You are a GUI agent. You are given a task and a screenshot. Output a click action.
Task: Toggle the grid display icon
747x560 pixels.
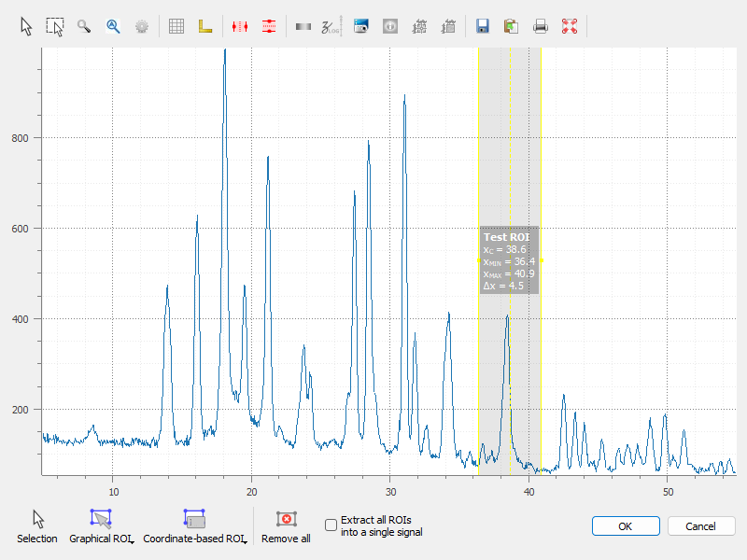pos(176,26)
